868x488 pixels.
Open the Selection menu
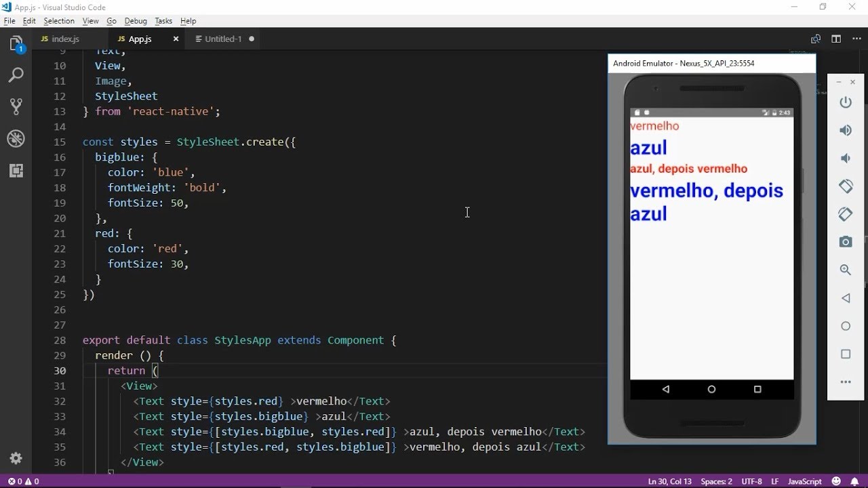(59, 21)
